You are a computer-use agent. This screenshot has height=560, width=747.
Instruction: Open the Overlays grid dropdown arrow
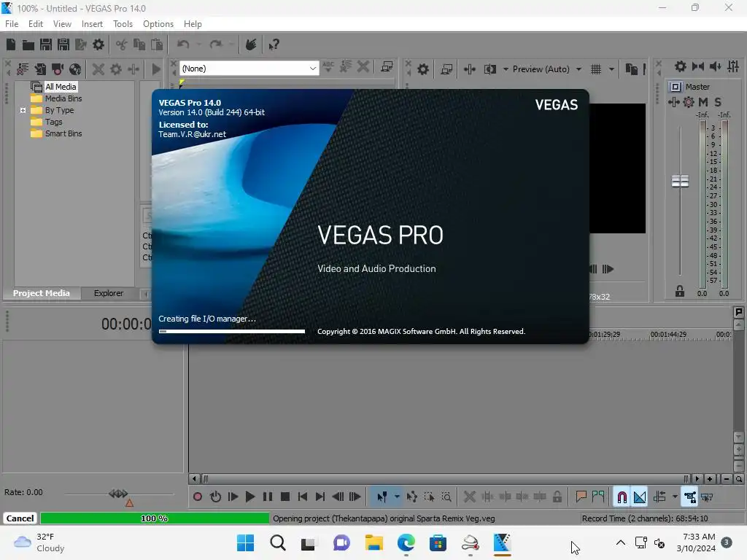(x=611, y=69)
